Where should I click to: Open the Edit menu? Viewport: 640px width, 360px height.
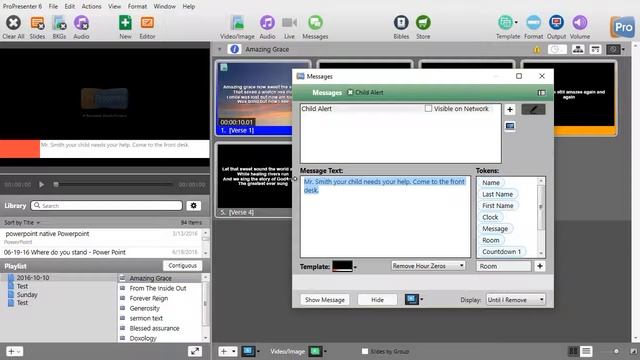70,7
